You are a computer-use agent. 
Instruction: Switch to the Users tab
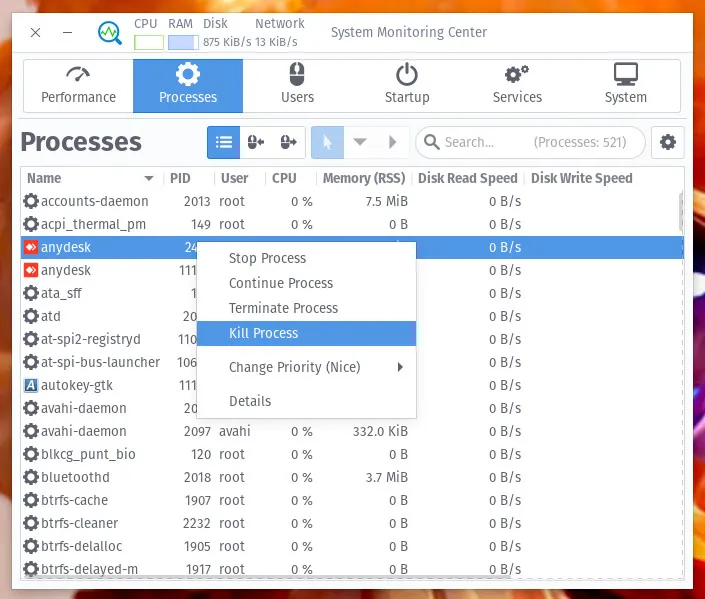click(297, 85)
